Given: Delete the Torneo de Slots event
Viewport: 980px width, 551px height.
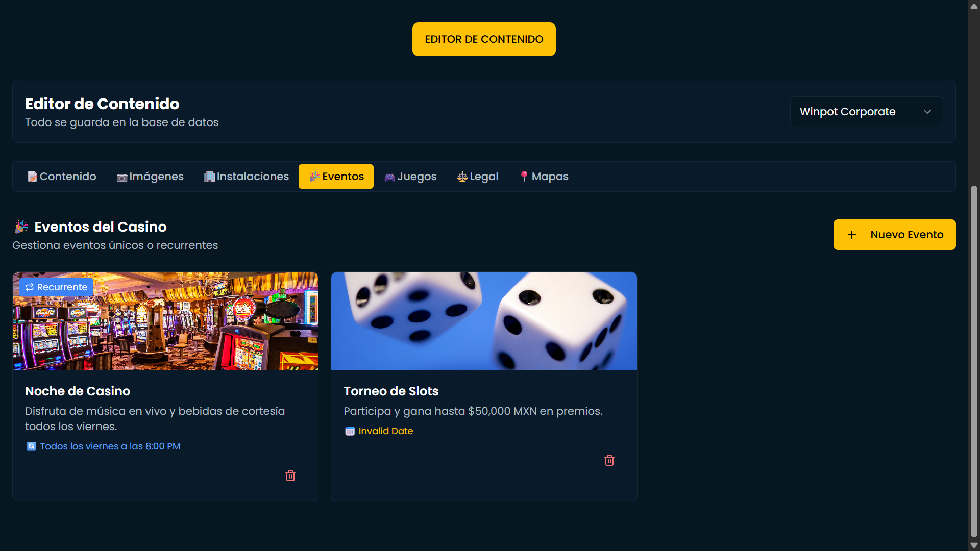Looking at the screenshot, I should tap(609, 460).
